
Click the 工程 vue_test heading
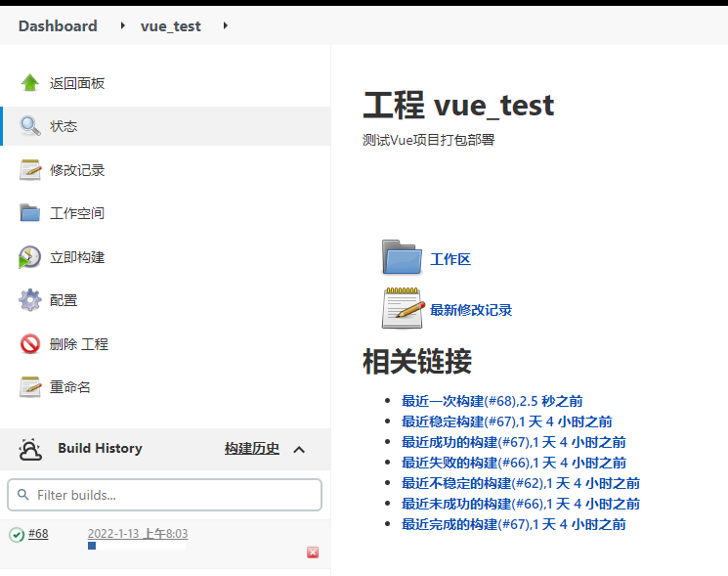tap(458, 105)
